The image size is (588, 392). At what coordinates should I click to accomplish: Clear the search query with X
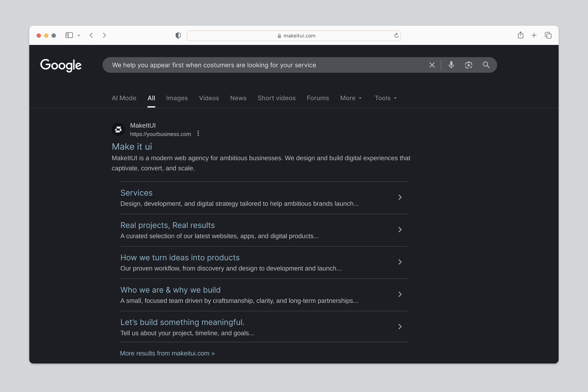432,65
